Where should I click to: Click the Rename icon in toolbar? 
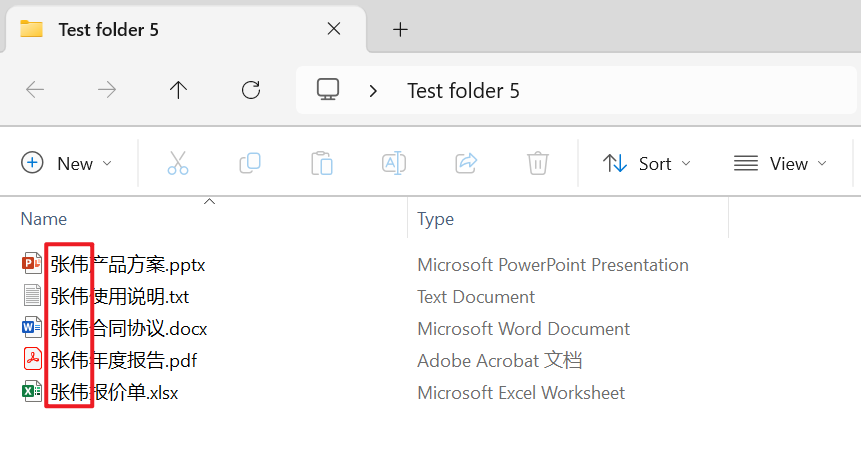click(x=393, y=163)
